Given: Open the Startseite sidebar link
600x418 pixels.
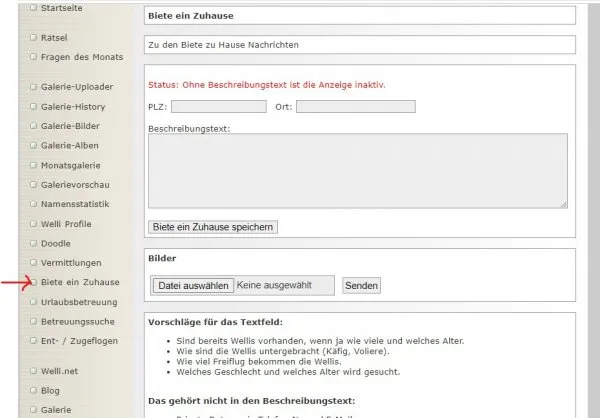Looking at the screenshot, I should pos(62,8).
